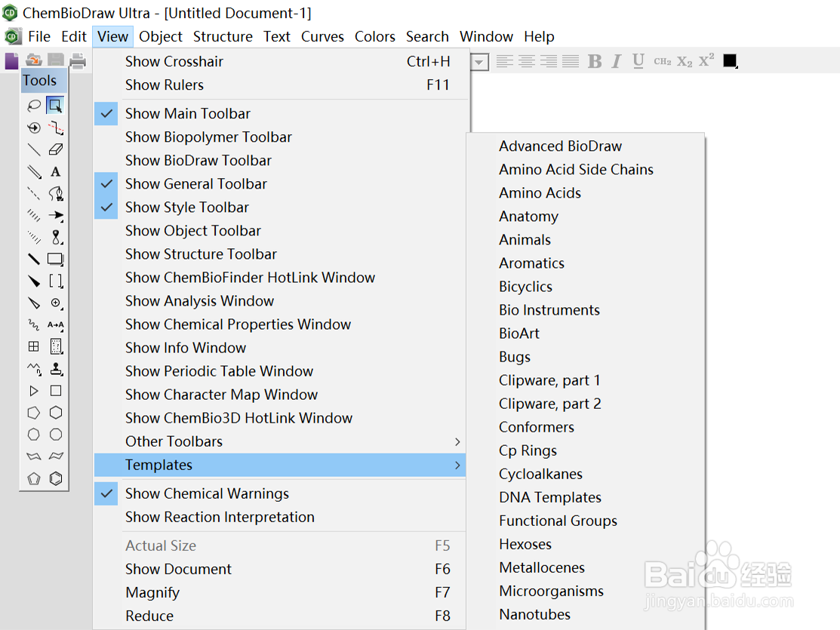The image size is (840, 630).
Task: Activate the Text tool labeled A
Action: point(56,171)
